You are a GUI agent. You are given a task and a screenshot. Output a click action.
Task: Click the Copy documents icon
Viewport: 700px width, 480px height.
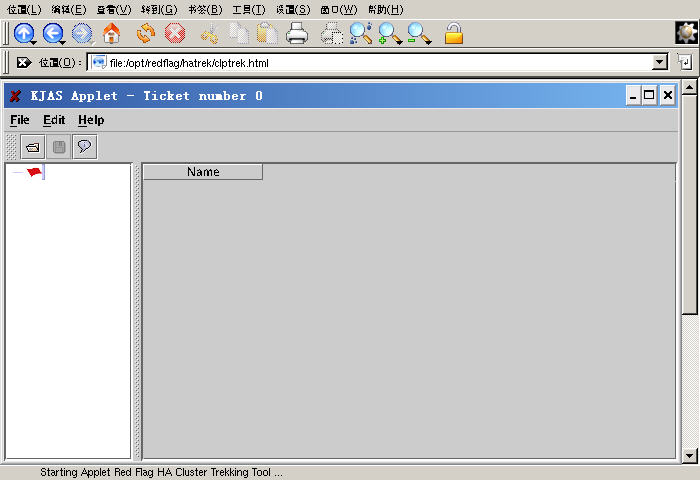point(239,33)
